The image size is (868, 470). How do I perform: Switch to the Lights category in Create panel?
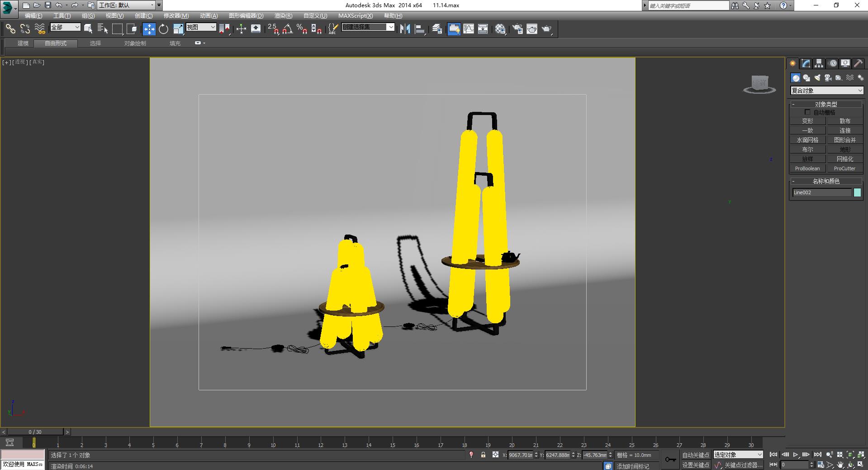click(x=817, y=78)
